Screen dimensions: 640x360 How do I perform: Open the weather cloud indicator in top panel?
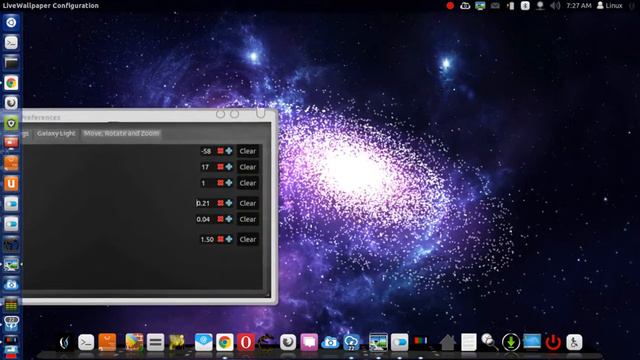pyautogui.click(x=465, y=6)
